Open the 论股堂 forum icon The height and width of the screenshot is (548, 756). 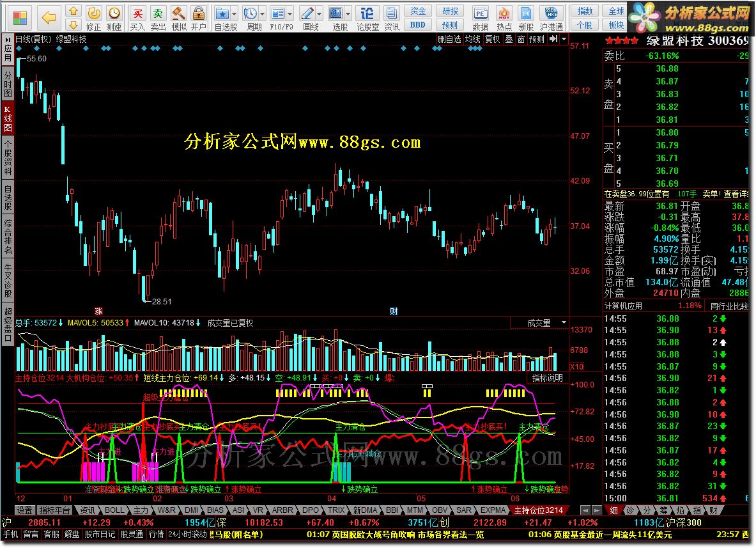pos(367,13)
